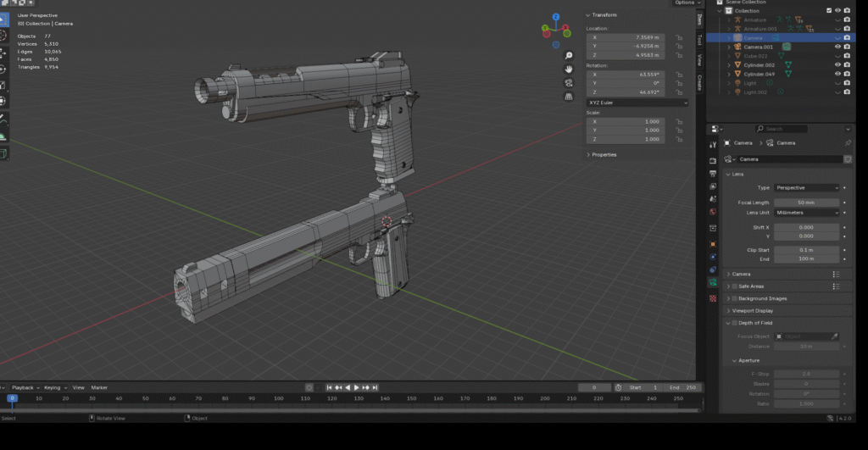Enable the Depth of Field checkbox
868x450 pixels.
[x=734, y=323]
